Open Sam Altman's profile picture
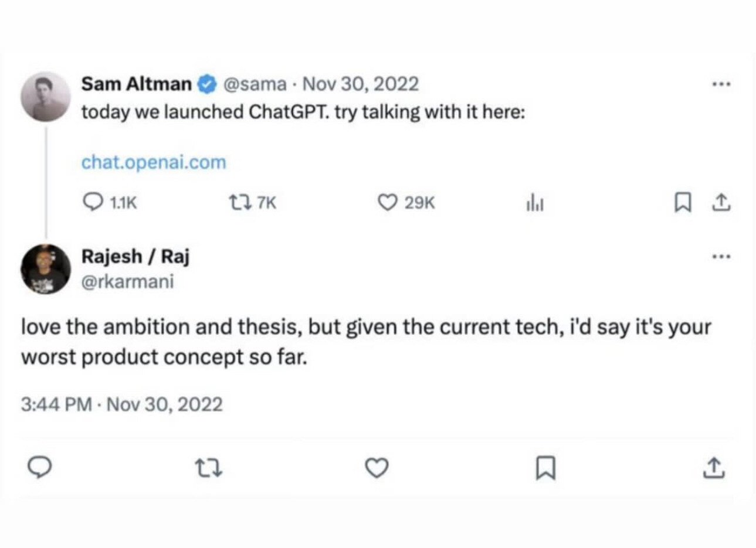Image resolution: width=756 pixels, height=548 pixels. [45, 97]
